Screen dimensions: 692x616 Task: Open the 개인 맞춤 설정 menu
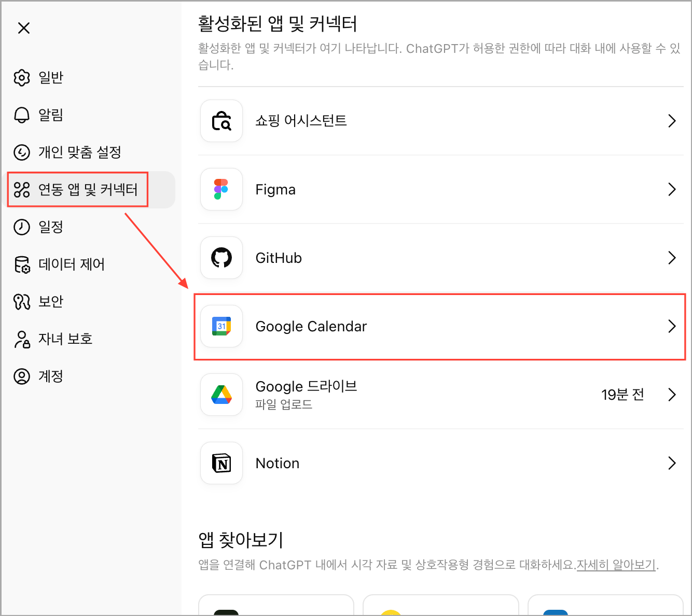click(79, 152)
